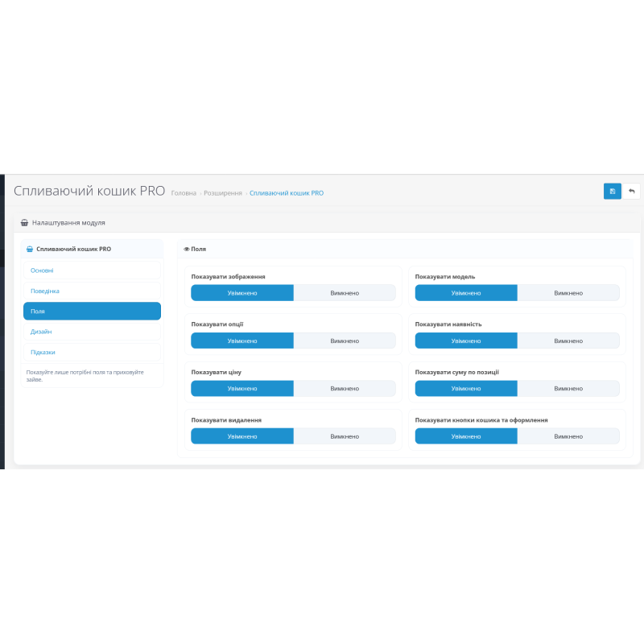The image size is (644, 644).
Task: Click the Показувати модель label
Action: [x=445, y=276]
